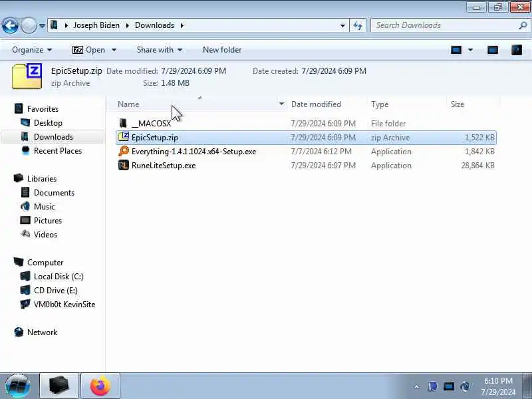Open the view options dropdown arrow

click(471, 51)
